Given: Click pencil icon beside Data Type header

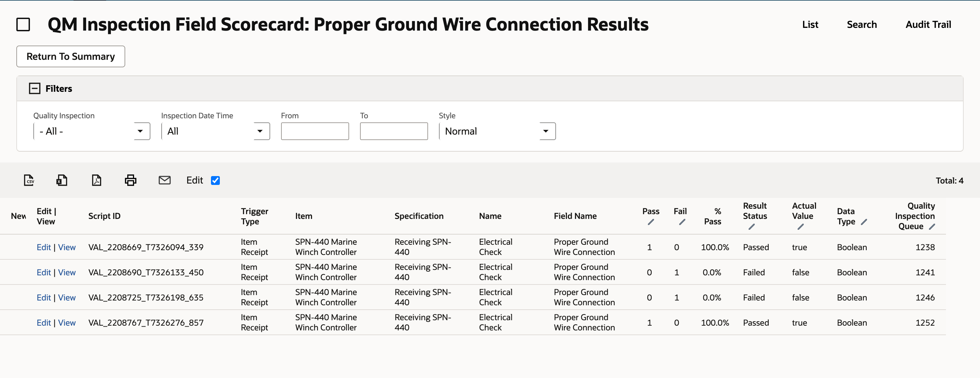Looking at the screenshot, I should pos(864,222).
